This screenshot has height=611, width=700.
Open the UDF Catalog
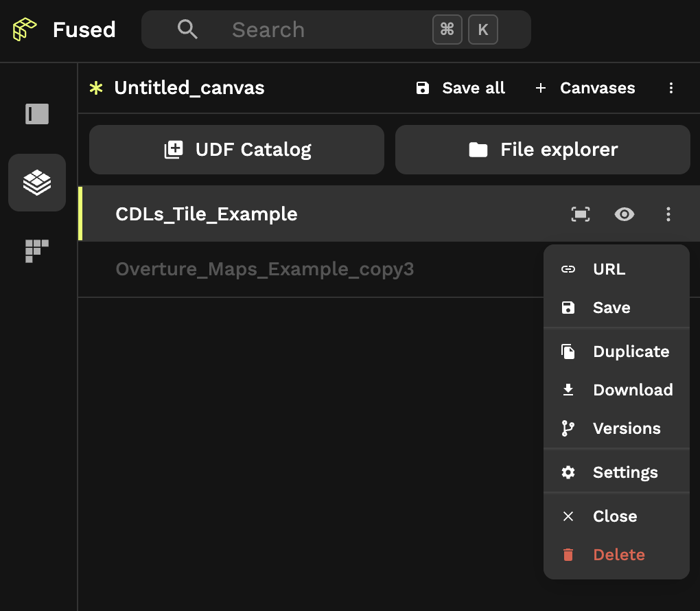click(237, 150)
